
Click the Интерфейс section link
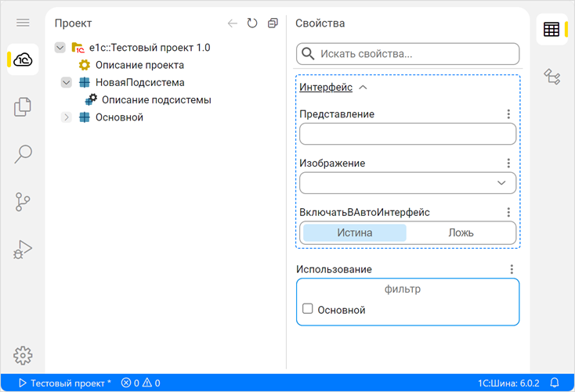coord(326,88)
